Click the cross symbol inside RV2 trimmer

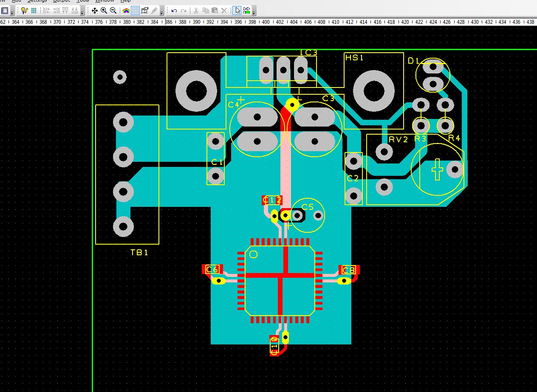tap(437, 169)
